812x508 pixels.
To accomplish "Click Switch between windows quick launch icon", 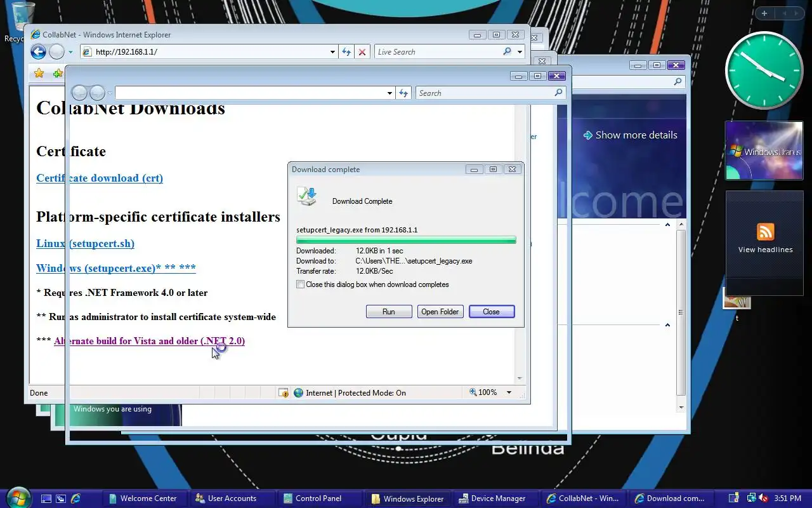I will click(x=61, y=498).
